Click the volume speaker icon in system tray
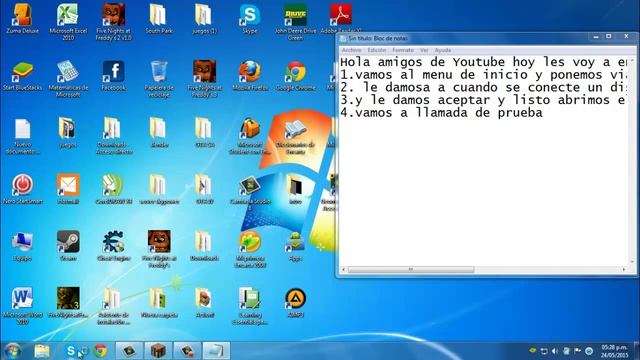Image resolution: width=640 pixels, height=360 pixels. [555, 351]
